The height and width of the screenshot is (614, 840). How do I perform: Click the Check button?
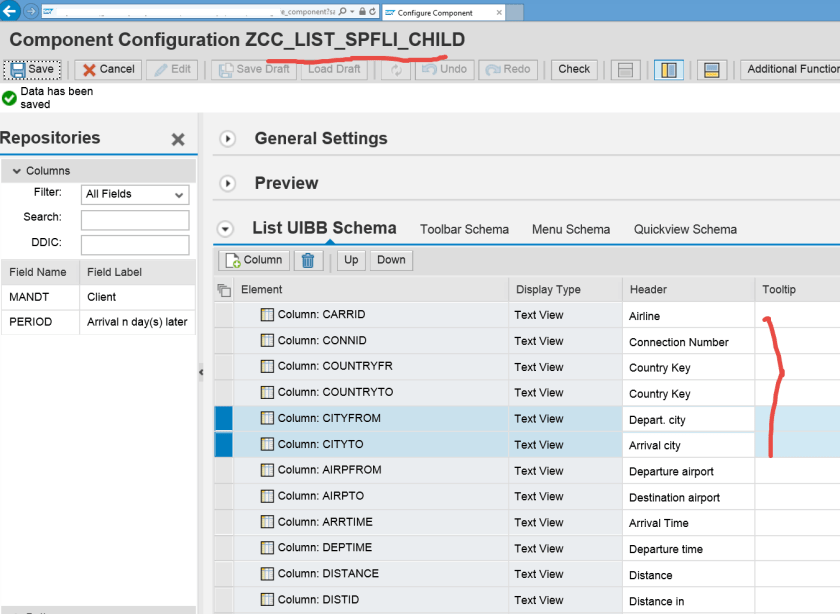pyautogui.click(x=574, y=69)
